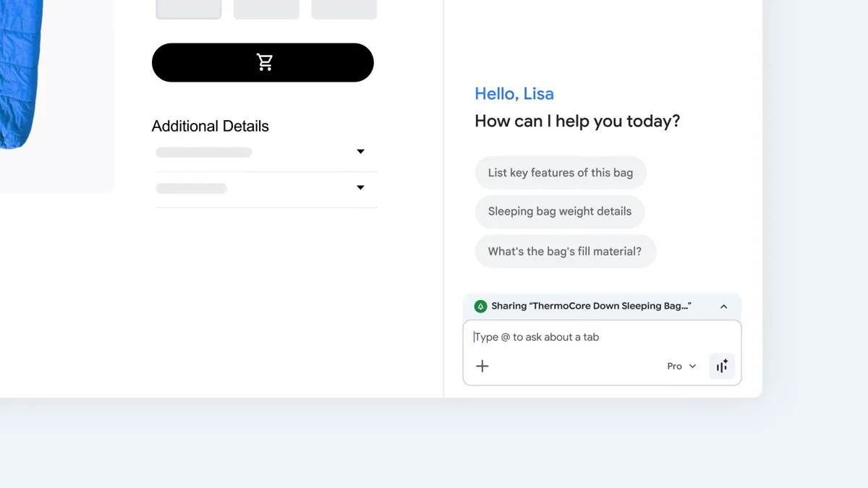The image size is (868, 488).
Task: Click the green tab icon beside Sharing
Action: (x=480, y=307)
